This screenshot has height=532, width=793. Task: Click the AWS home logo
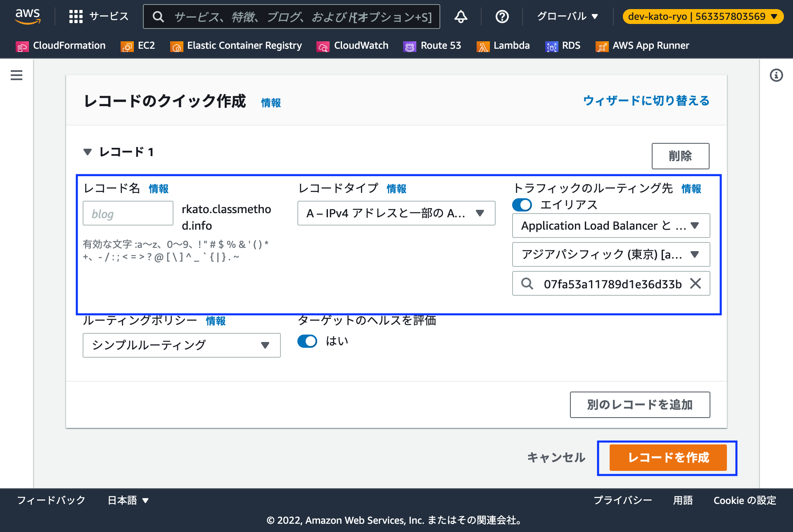27,16
